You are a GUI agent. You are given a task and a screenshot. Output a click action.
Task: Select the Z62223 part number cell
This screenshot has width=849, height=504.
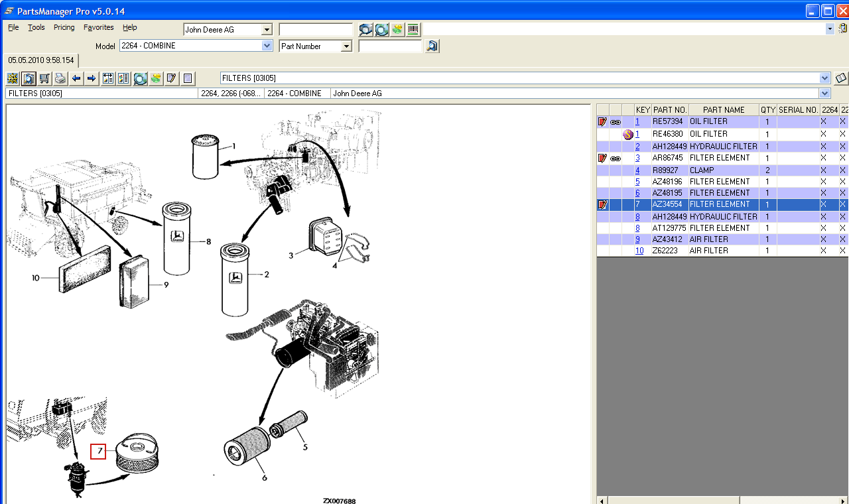click(669, 251)
